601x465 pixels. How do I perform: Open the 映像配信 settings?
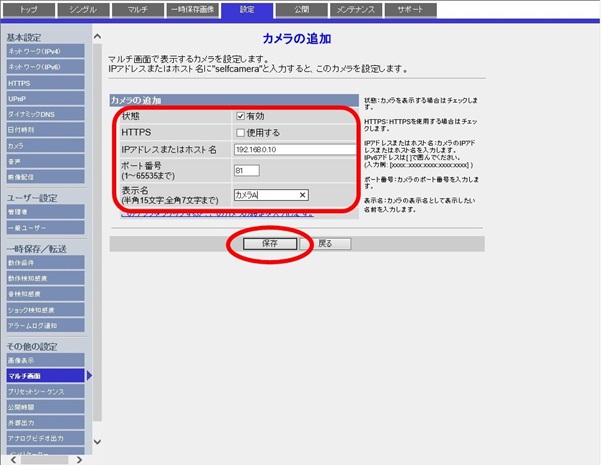(x=45, y=177)
